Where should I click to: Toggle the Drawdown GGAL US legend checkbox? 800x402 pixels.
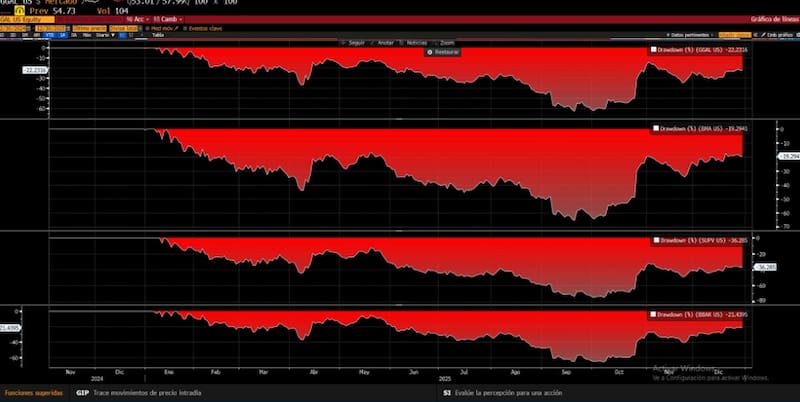(654, 49)
